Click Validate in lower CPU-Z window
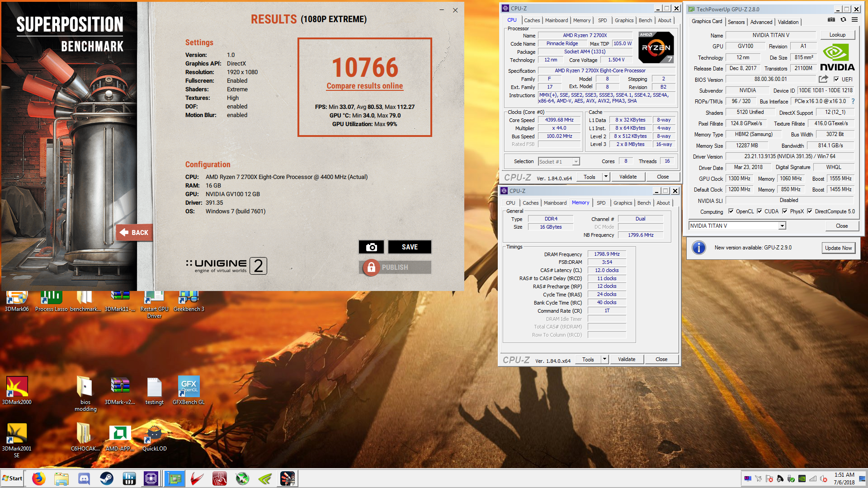Screen dimensions: 868x488 click(x=627, y=359)
